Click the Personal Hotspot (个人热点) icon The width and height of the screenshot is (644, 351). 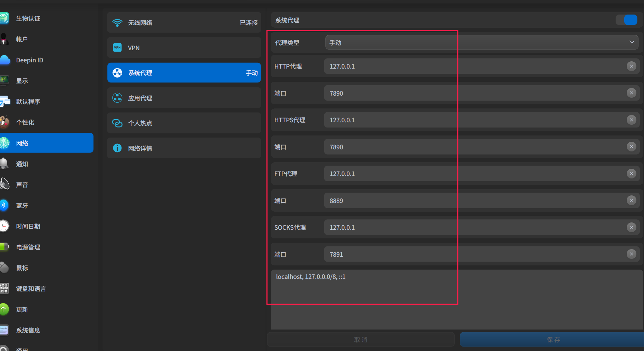[x=117, y=123]
